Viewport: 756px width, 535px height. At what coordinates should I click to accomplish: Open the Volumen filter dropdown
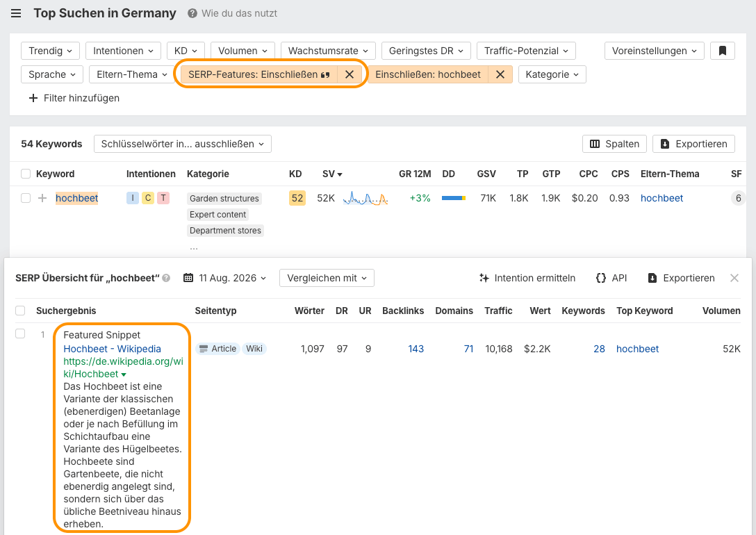[243, 51]
